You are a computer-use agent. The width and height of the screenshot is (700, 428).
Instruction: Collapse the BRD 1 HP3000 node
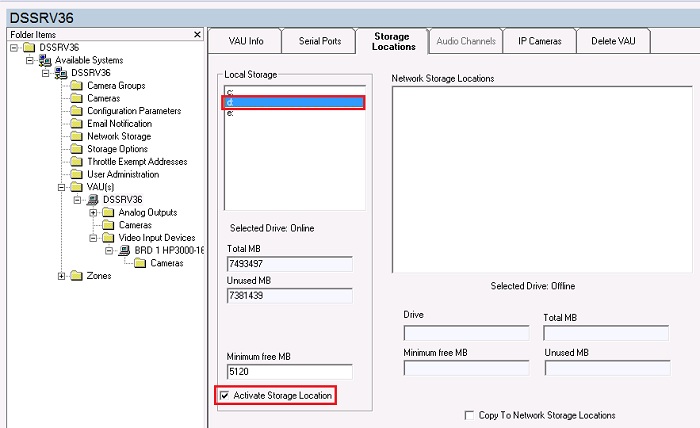click(x=109, y=250)
